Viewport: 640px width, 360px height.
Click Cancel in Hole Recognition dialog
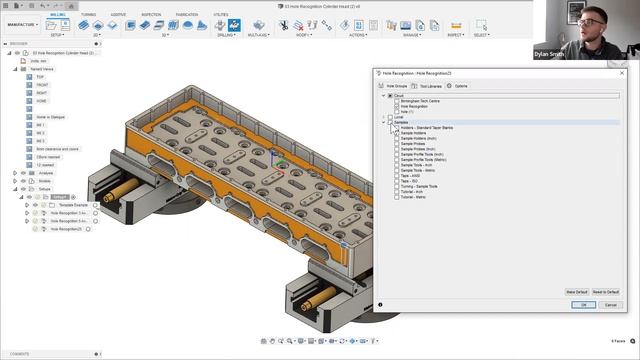611,305
